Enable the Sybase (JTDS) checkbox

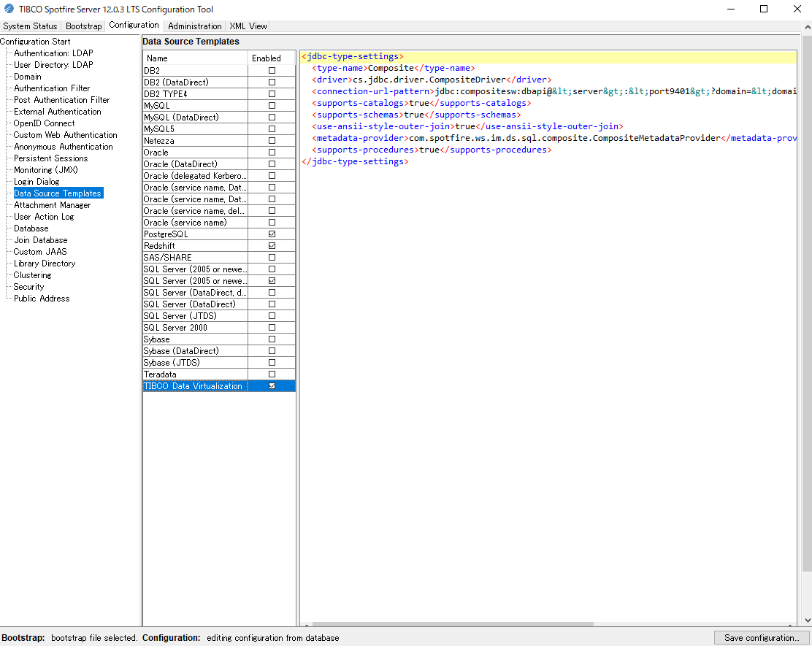click(272, 363)
